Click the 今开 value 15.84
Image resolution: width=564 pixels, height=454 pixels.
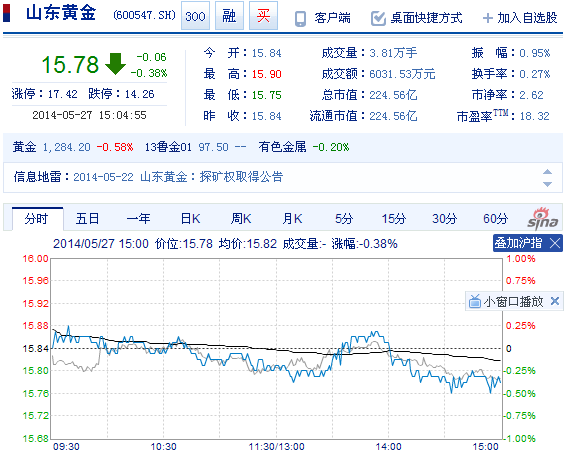point(267,53)
